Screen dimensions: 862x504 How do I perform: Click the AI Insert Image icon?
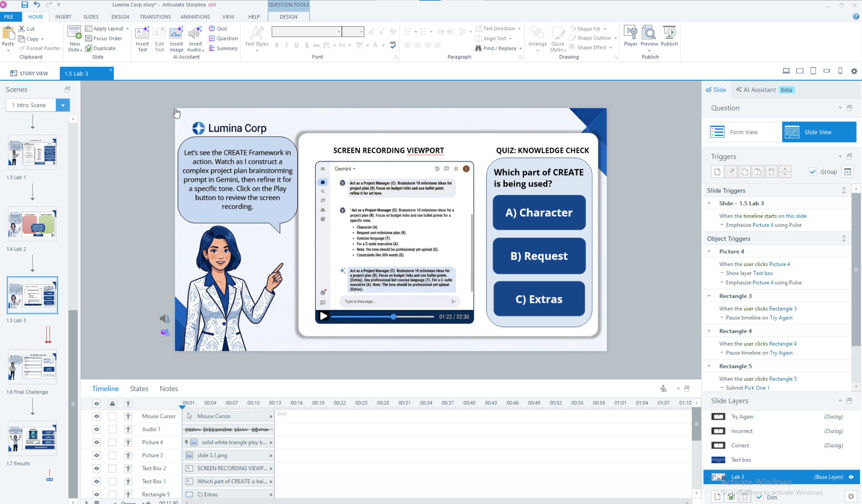(176, 33)
